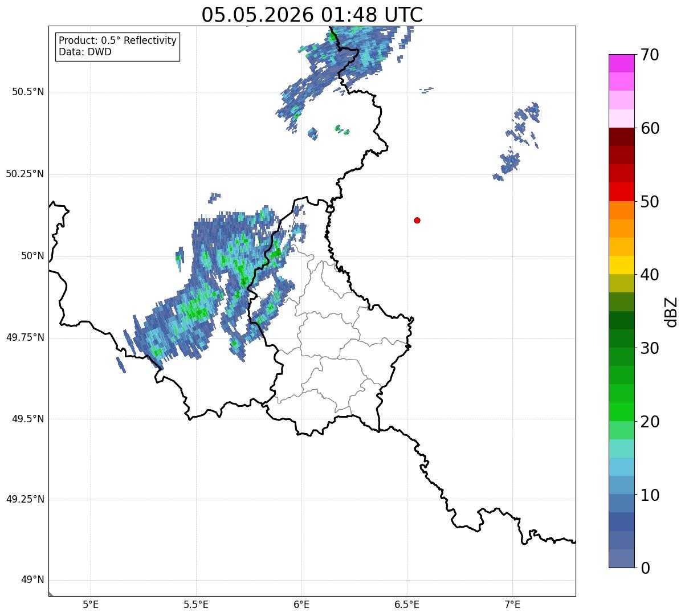This screenshot has height=616, width=685.
Task: Click the 6.5°E longitude tick label
Action: point(407,604)
